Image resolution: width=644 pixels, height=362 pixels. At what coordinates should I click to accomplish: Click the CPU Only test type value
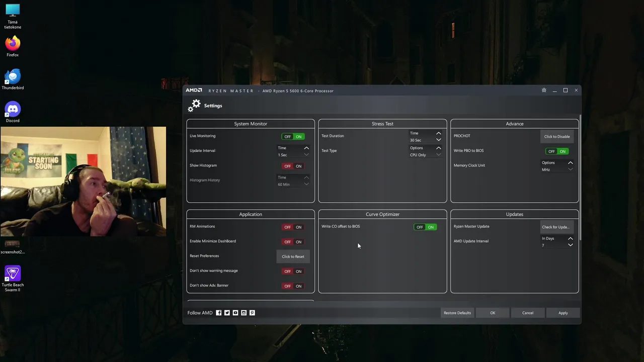point(418,155)
